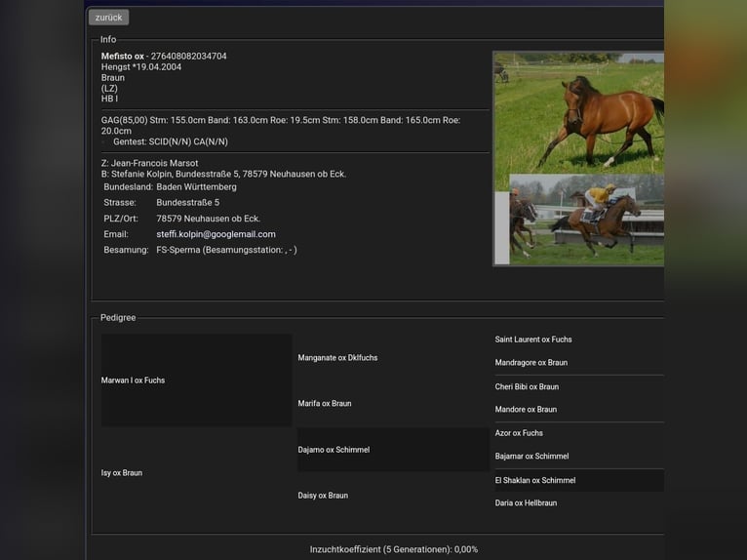Select dam Isy ox Braun

[122, 473]
